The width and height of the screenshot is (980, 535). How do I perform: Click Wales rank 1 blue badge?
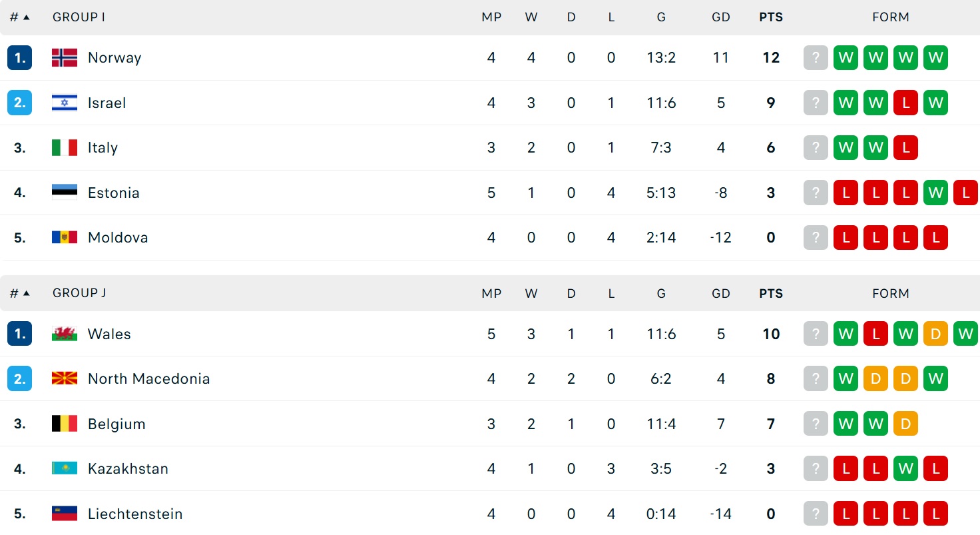click(20, 334)
